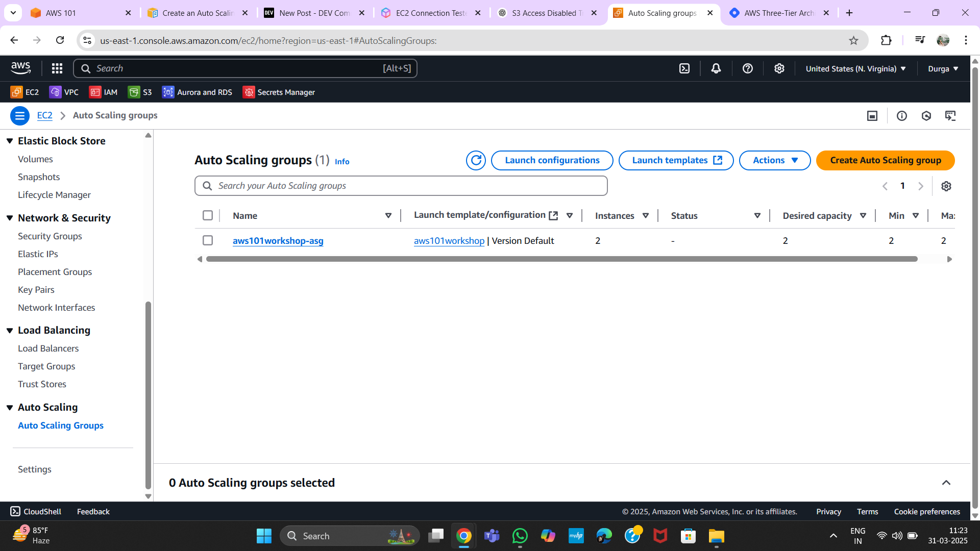
Task: Open File Explorer from the taskbar
Action: 716,536
